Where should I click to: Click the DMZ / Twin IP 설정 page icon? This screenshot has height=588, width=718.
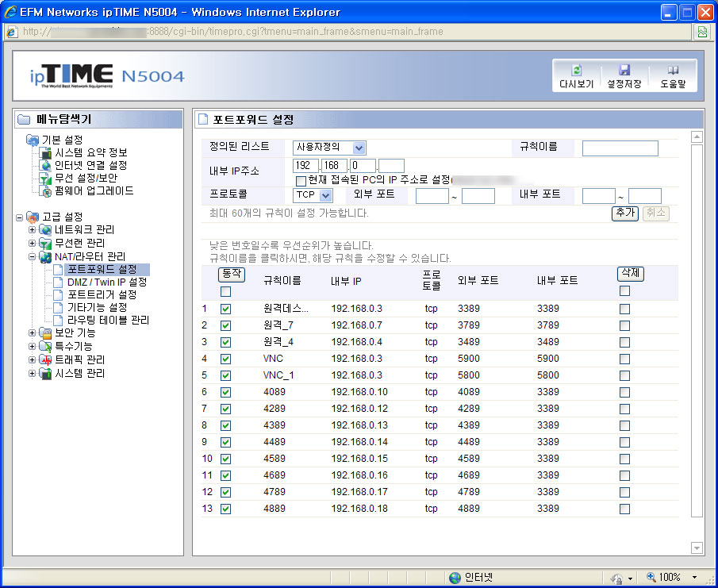coord(58,282)
